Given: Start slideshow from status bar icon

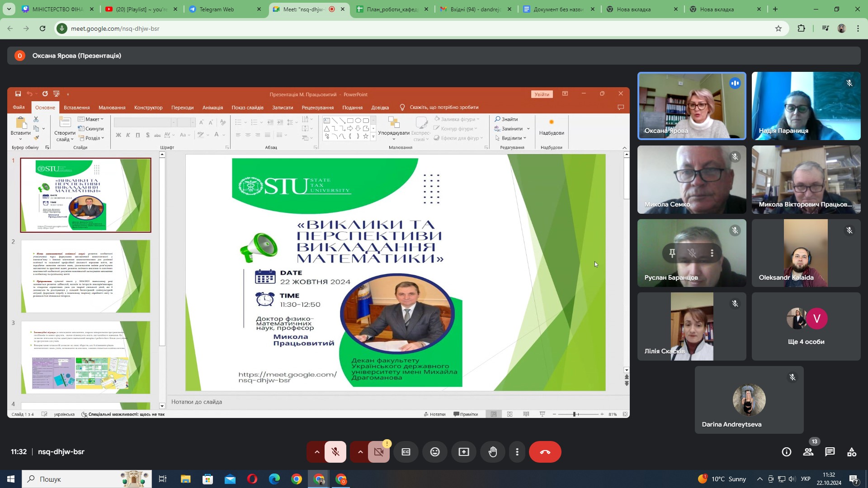Looking at the screenshot, I should point(542,414).
